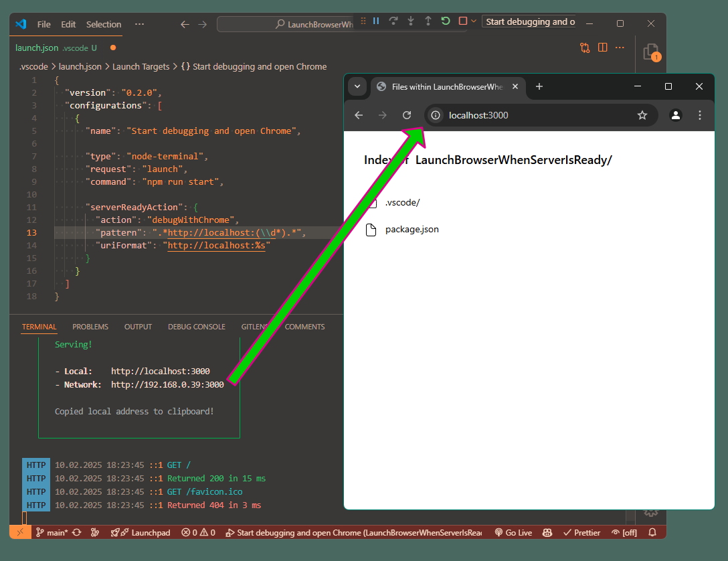Open the Edit menu in VS Code
728x561 pixels.
click(x=68, y=24)
